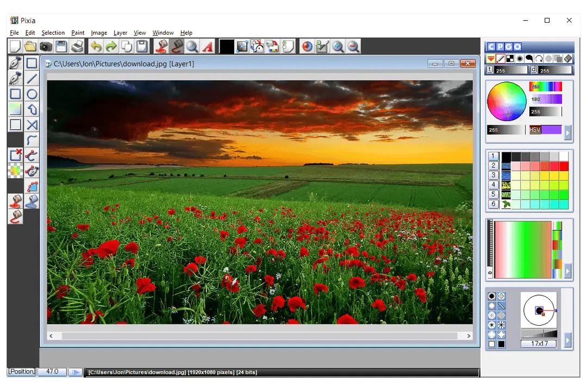Click the deselect icon with red X
The height and width of the screenshot is (392, 587).
(15, 155)
